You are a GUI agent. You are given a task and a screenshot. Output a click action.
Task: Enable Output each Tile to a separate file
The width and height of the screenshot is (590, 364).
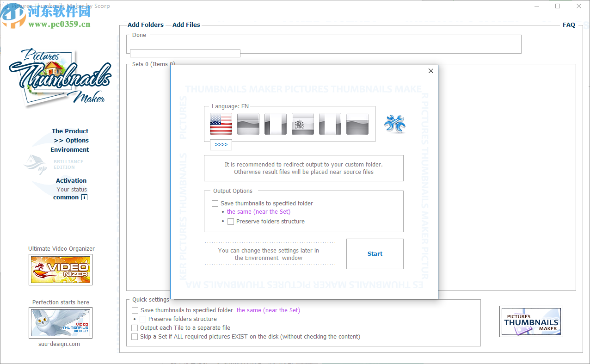135,328
